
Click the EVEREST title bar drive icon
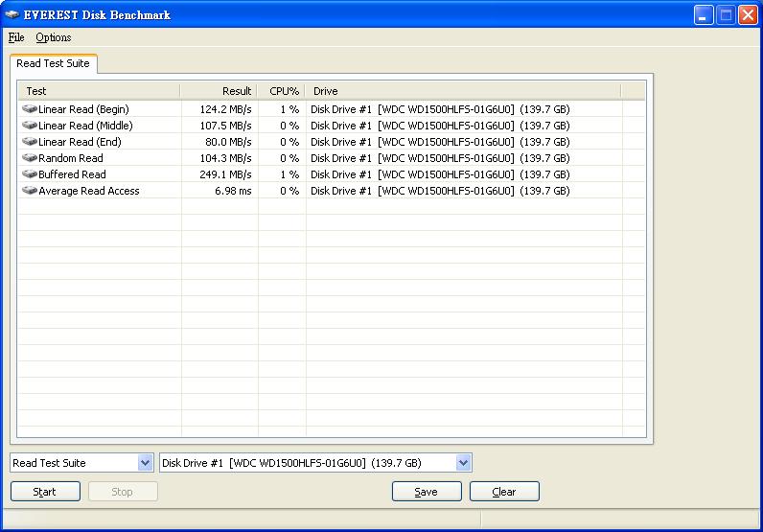[x=12, y=14]
